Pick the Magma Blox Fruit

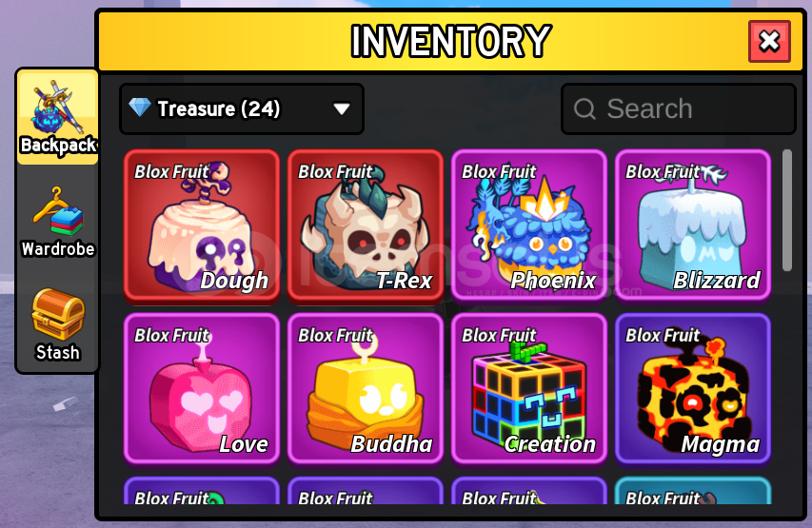tap(693, 388)
